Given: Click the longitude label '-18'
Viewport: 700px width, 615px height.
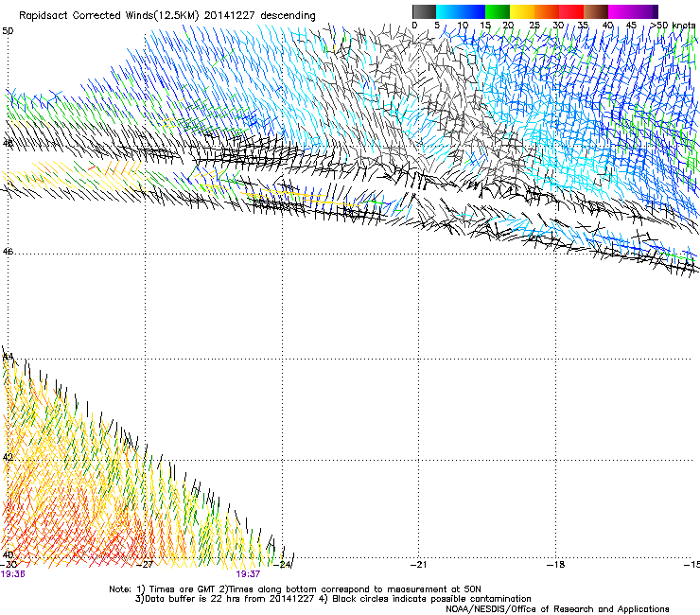Looking at the screenshot, I should coord(556,565).
